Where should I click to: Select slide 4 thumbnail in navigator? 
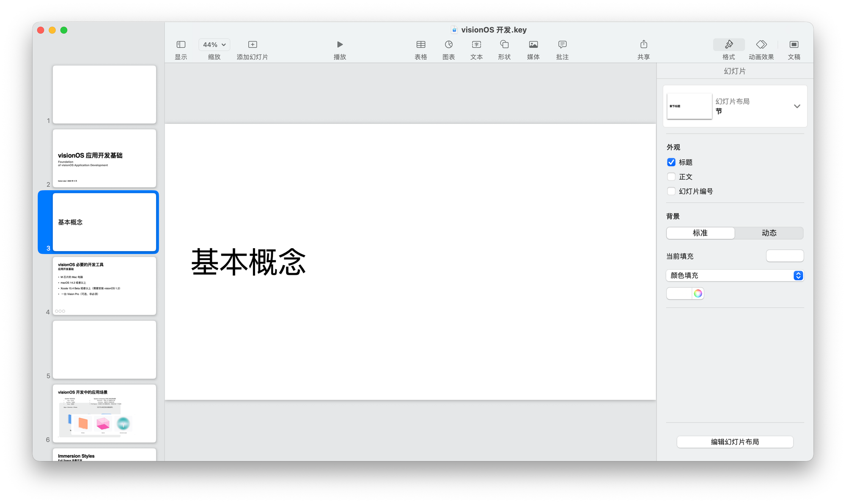pos(104,286)
